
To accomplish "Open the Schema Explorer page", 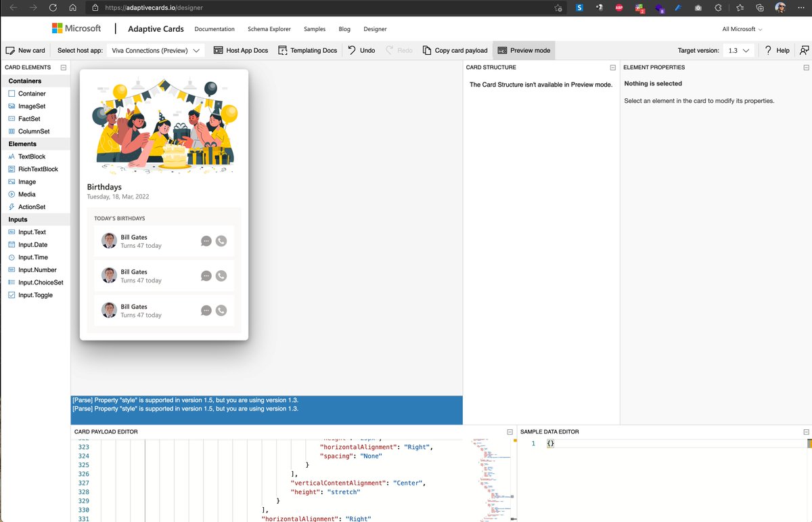I will (269, 29).
